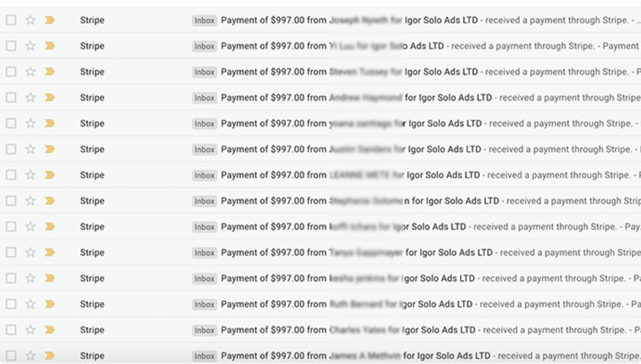
Task: Select the checkbox on the sixth Stripe email
Action: click(11, 149)
